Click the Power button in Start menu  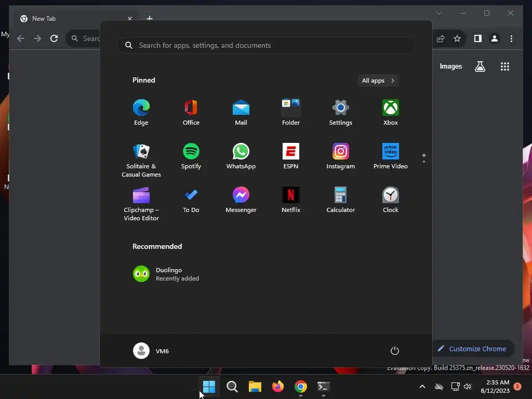pos(395,351)
